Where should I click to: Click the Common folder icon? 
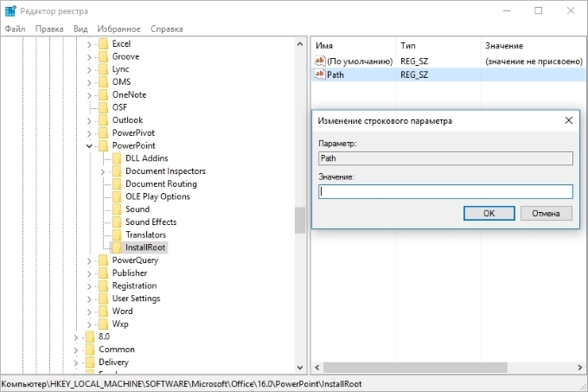(90, 350)
